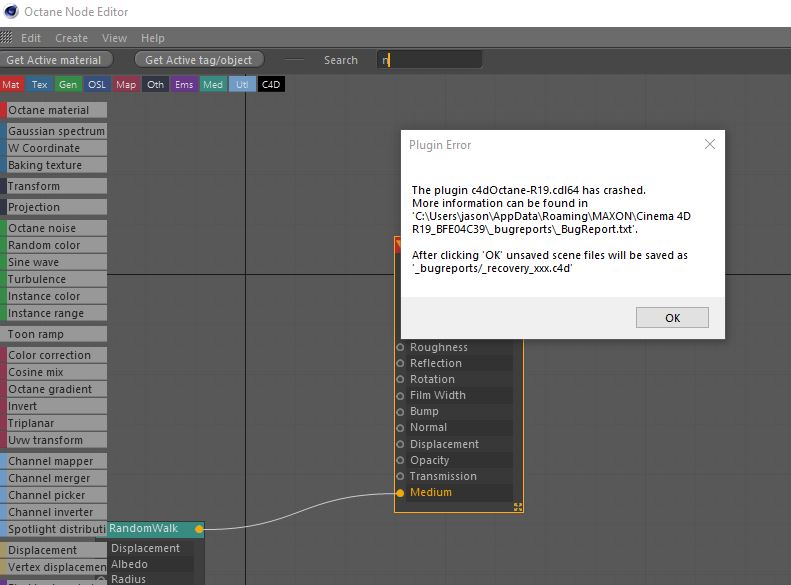Viewport: 791px width, 585px height.
Task: Select Transform node entry
Action: [53, 186]
